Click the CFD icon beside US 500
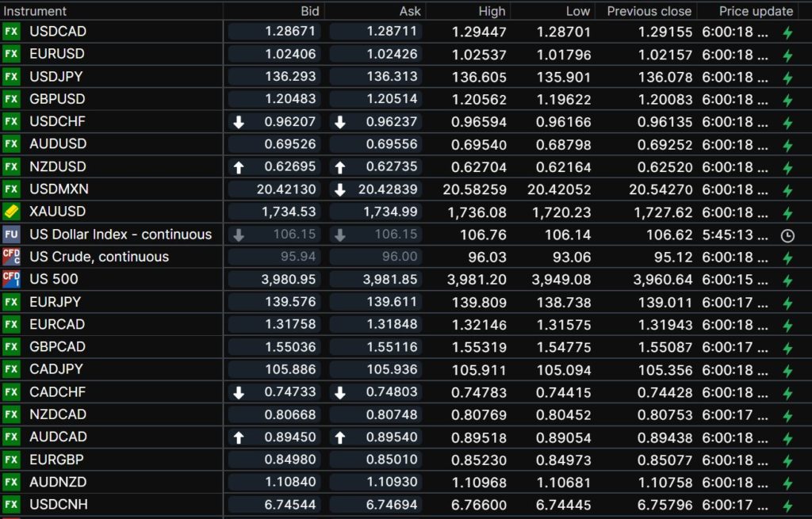812x519 pixels. click(11, 279)
